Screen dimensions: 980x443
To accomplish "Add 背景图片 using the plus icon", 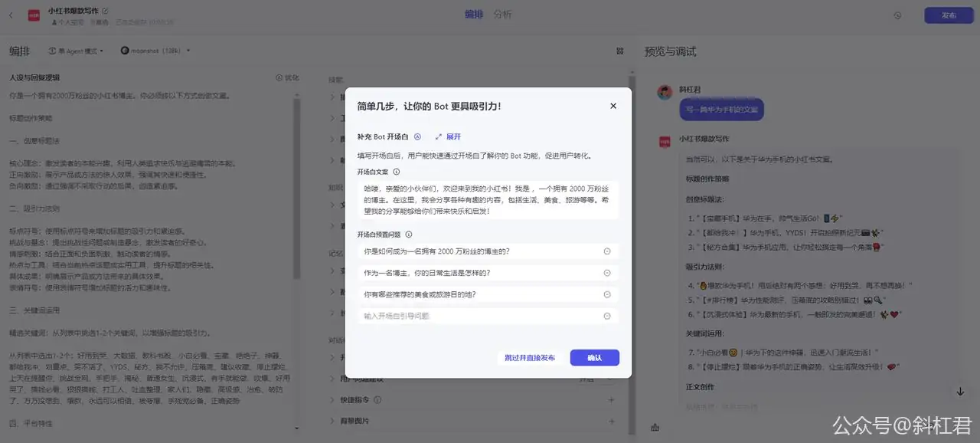I will coord(612,420).
